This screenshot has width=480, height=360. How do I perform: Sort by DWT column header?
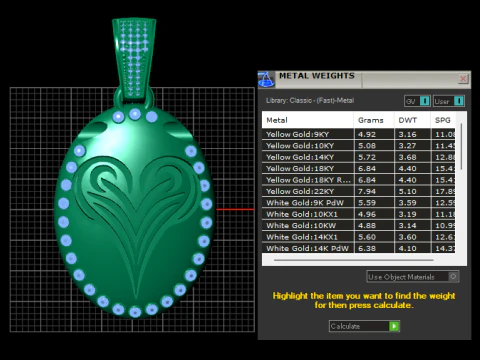412,120
